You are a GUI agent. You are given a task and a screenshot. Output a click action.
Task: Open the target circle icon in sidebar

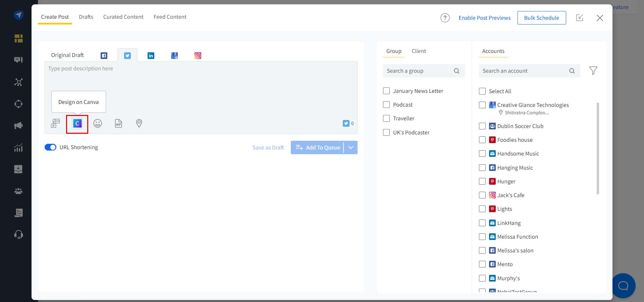click(x=18, y=104)
